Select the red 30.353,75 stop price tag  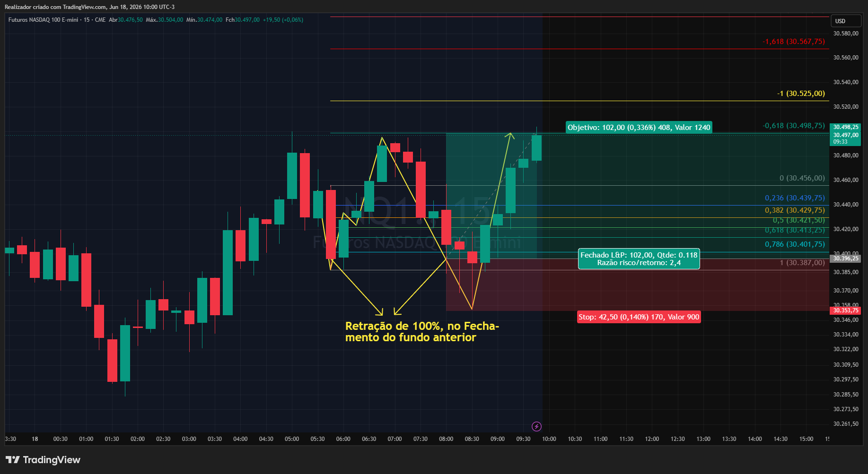[846, 310]
